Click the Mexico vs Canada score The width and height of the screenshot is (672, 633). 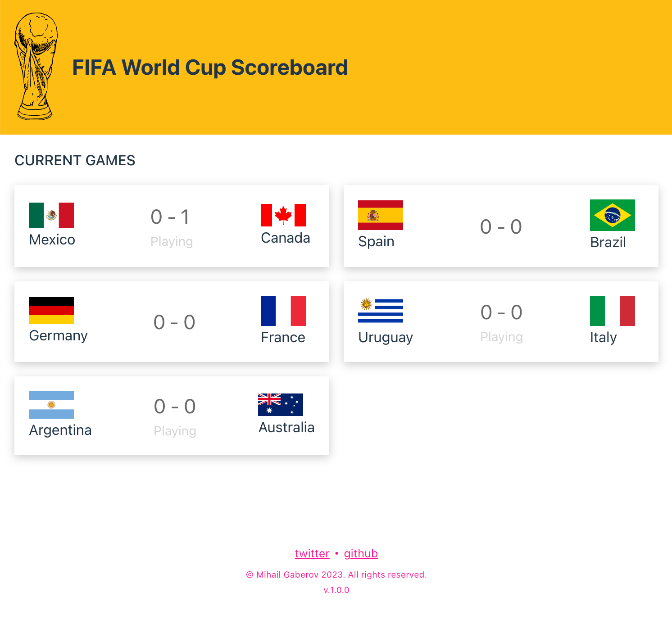170,217
